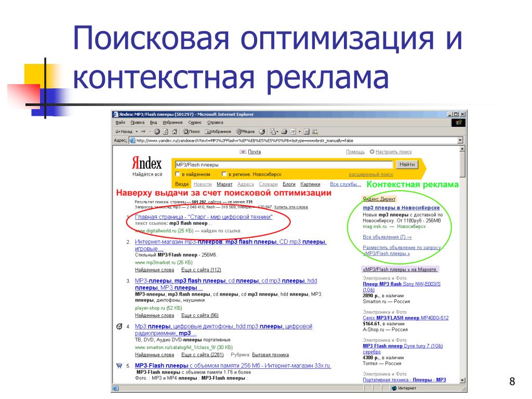Click the round icon next to result 4
532x399 pixels.
click(119, 326)
